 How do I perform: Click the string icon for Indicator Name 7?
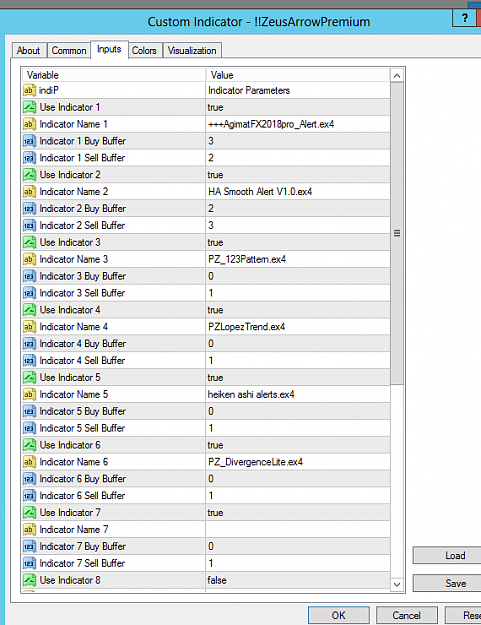point(29,530)
